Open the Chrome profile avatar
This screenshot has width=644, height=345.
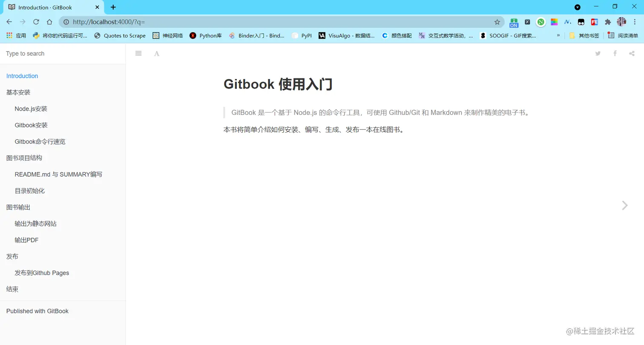[621, 22]
